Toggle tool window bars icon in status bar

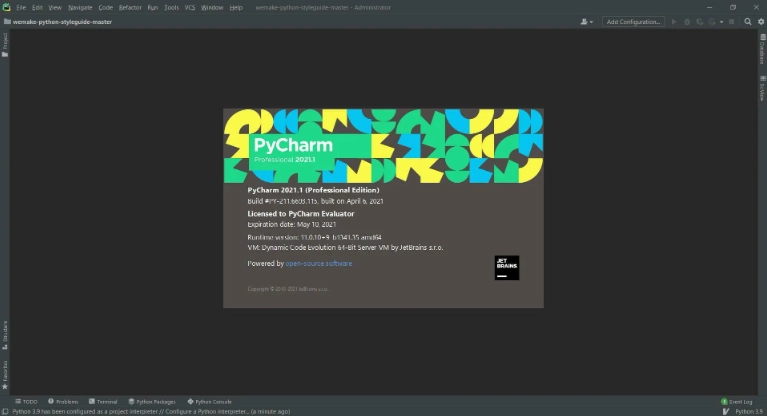pyautogui.click(x=5, y=412)
